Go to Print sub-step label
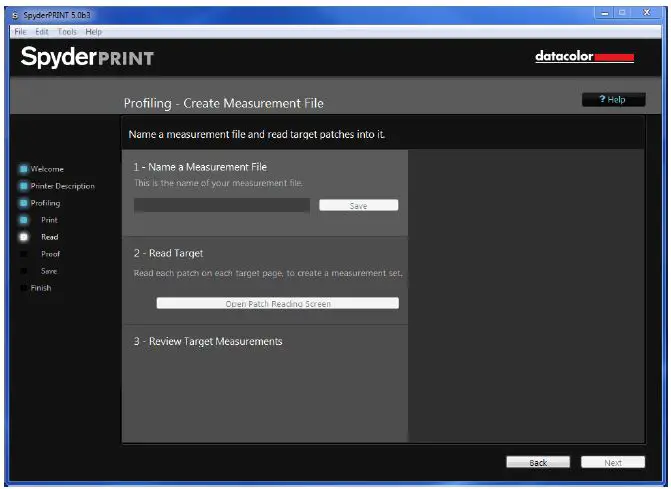 [x=49, y=220]
